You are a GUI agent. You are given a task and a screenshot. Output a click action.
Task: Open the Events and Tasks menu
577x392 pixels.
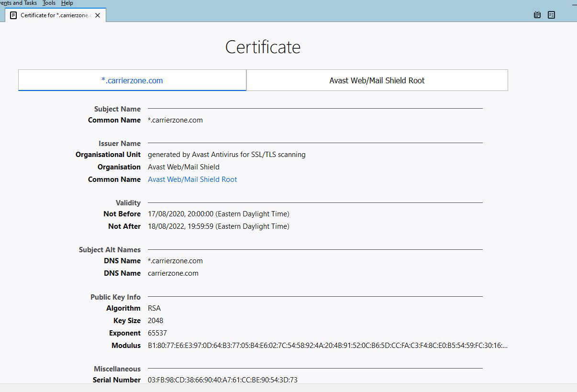click(x=18, y=3)
